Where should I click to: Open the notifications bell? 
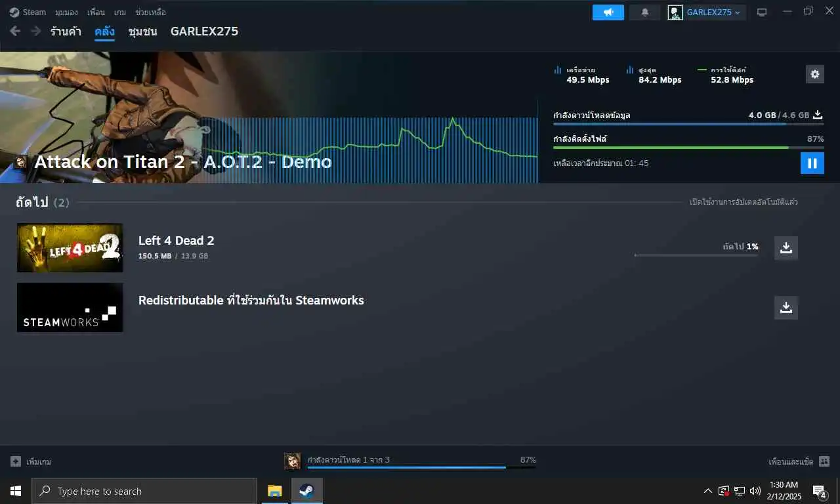pyautogui.click(x=645, y=12)
